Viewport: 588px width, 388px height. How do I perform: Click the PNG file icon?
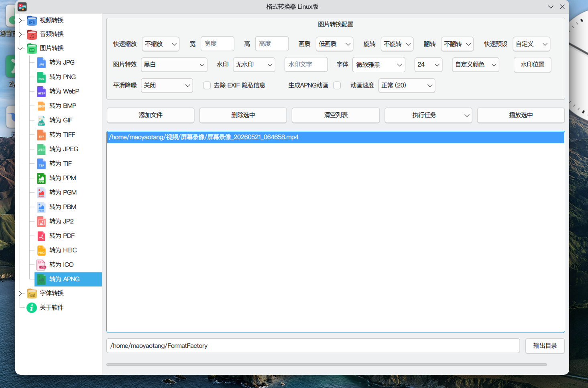point(41,77)
